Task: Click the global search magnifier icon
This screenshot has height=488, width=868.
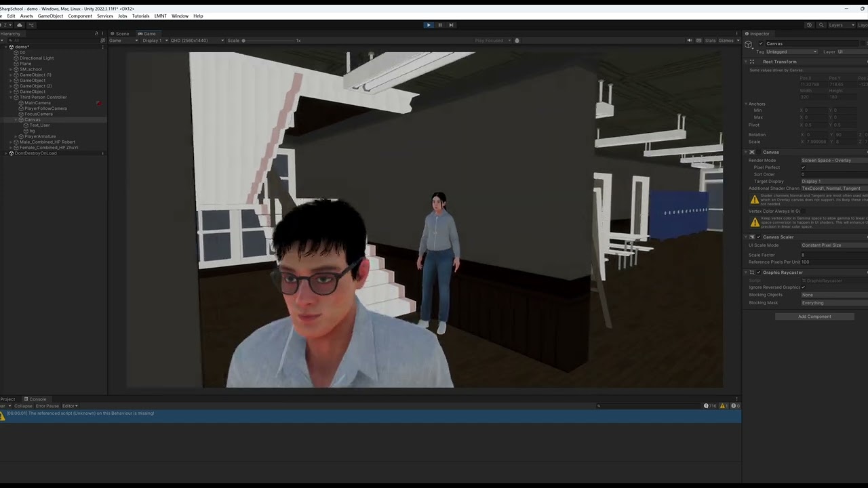Action: pyautogui.click(x=822, y=25)
